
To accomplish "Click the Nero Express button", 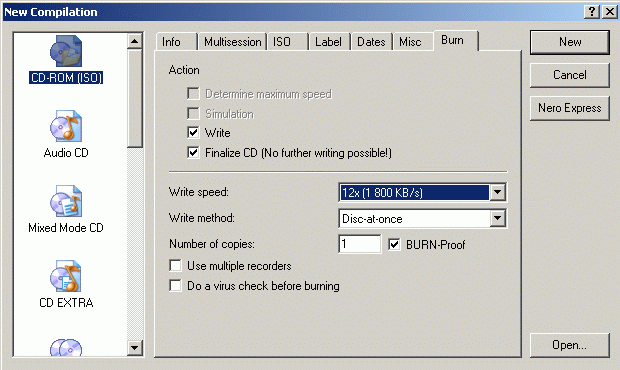I will [x=569, y=108].
